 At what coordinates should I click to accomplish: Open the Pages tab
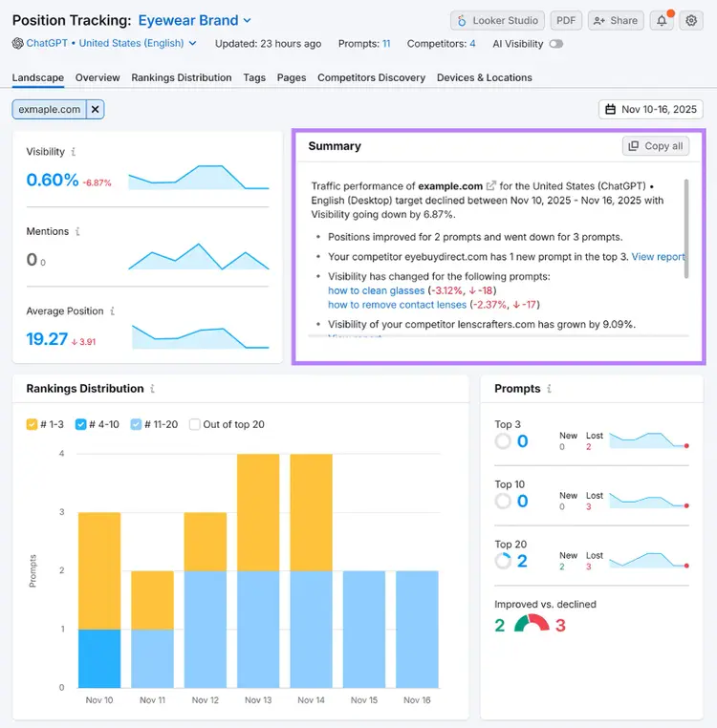pos(292,77)
